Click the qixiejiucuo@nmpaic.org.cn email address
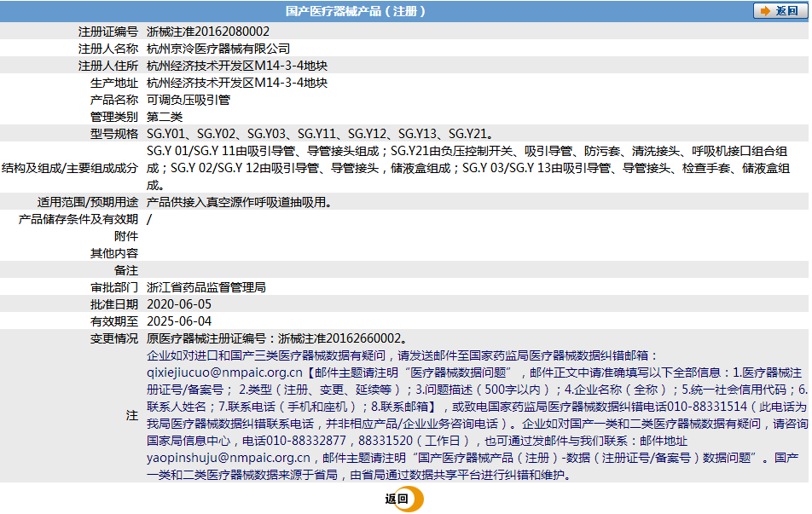This screenshot has height=514, width=812. (x=224, y=373)
